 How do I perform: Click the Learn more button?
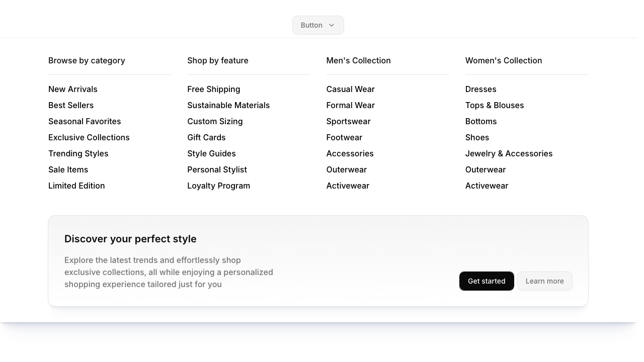tap(544, 281)
